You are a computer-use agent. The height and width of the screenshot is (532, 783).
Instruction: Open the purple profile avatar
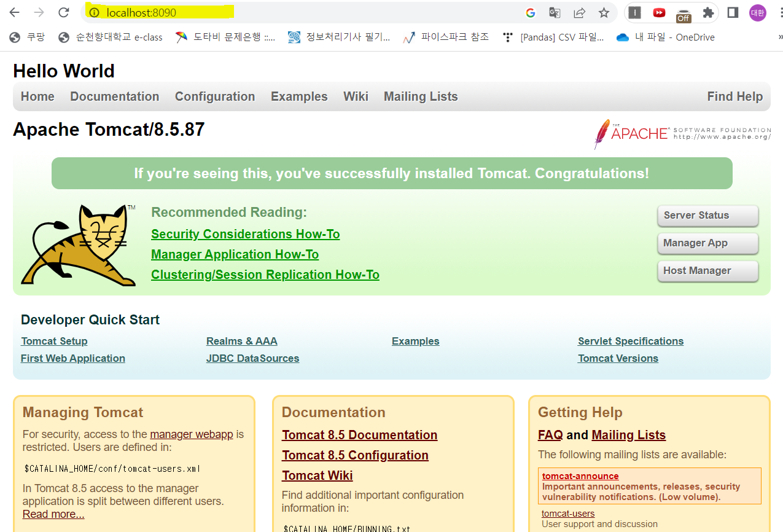tap(758, 12)
